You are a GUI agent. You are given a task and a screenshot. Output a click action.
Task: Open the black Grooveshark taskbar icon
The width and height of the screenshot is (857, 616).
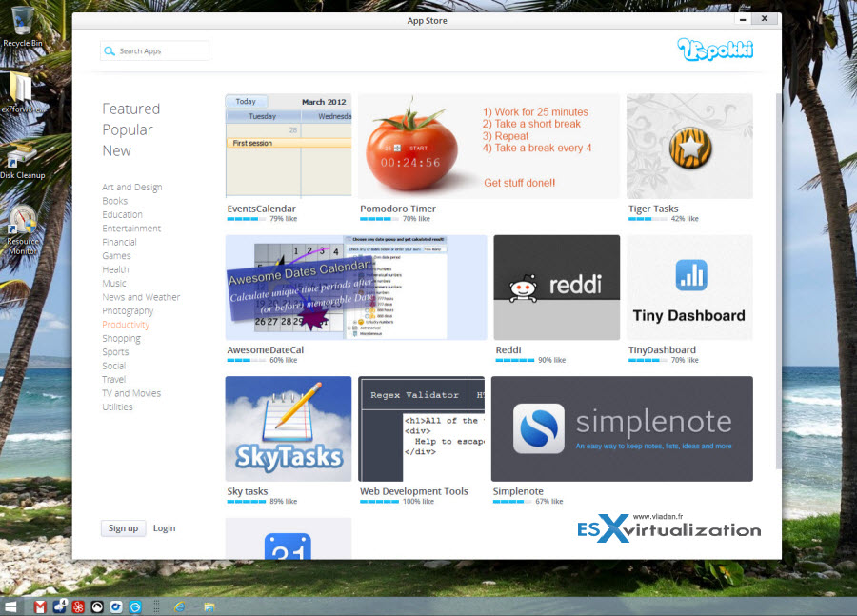pyautogui.click(x=97, y=606)
